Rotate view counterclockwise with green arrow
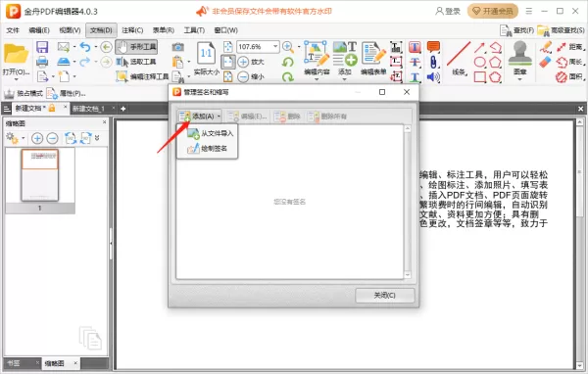Viewport: 588px width, 374px height. tap(288, 62)
